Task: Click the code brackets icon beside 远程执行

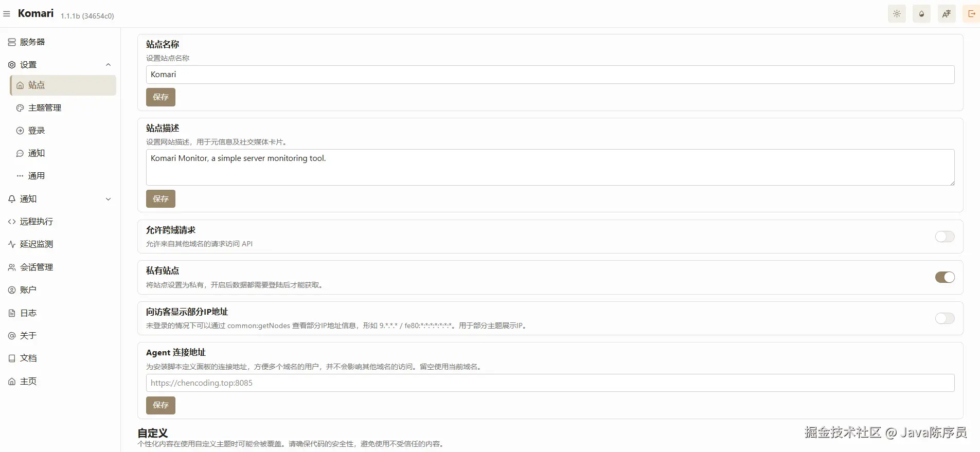Action: (x=12, y=222)
